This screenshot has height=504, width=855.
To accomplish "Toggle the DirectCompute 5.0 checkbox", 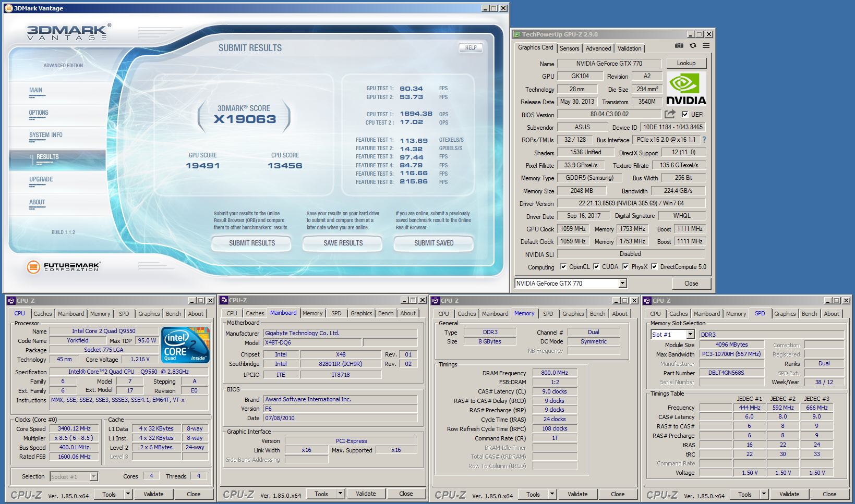I will 654,267.
